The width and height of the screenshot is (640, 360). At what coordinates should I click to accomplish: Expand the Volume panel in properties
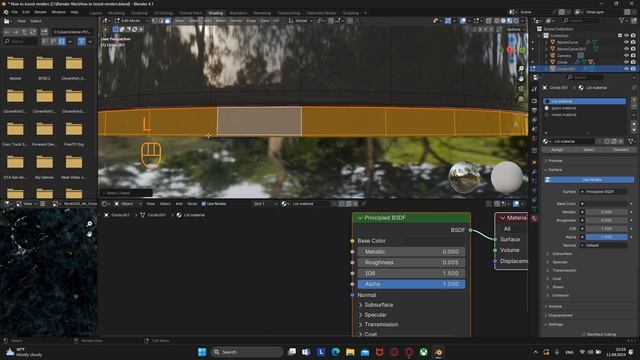coord(553,306)
